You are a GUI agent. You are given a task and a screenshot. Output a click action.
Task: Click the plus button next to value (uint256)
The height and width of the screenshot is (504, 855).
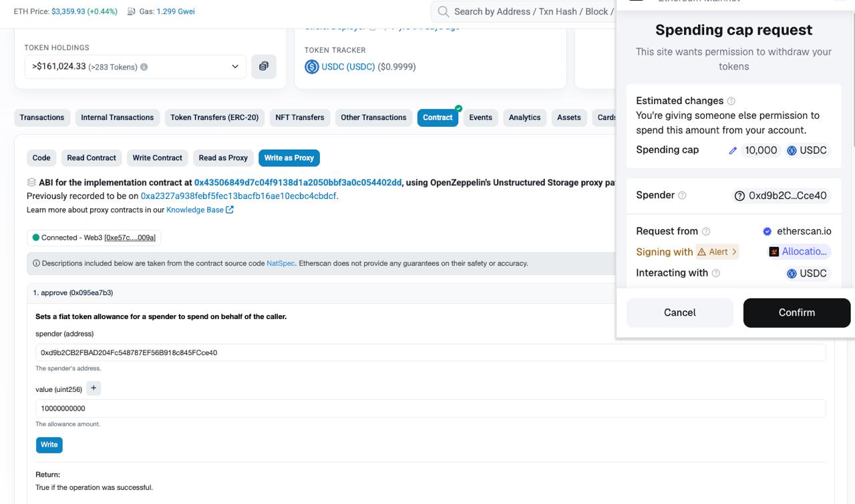pos(94,389)
